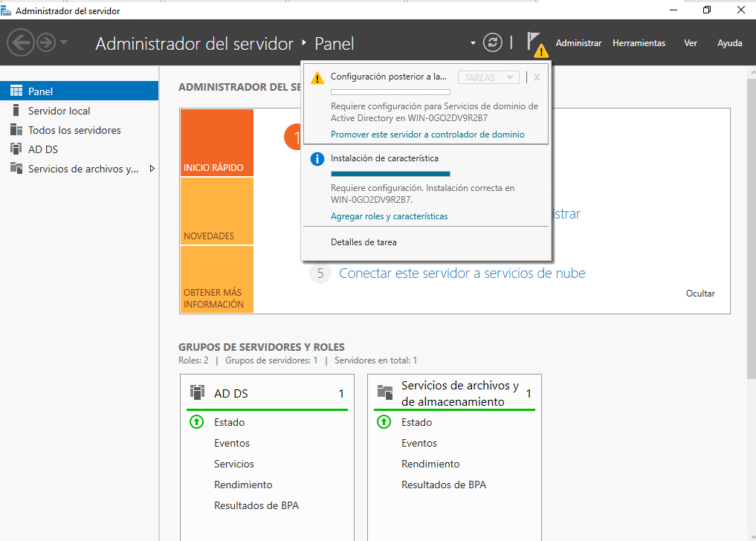Click the refresh circular arrow icon
The image size is (756, 541).
[492, 42]
